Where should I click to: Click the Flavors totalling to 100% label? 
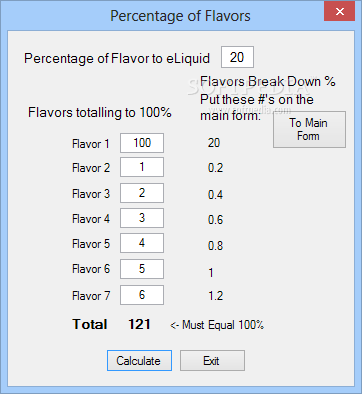pos(100,113)
